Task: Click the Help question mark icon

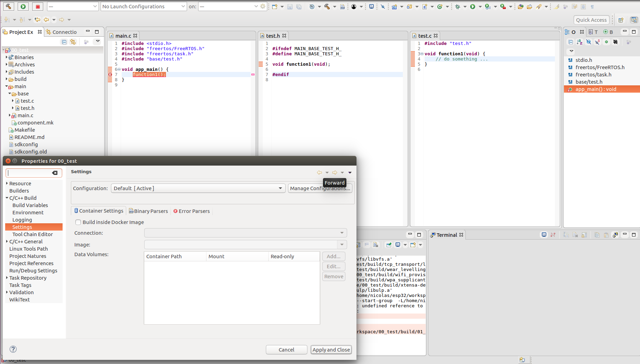Action: click(13, 349)
